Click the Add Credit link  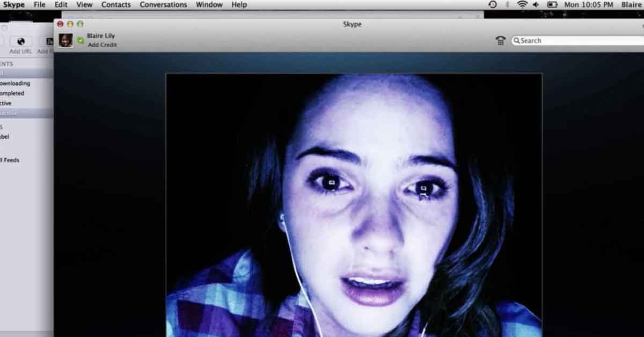point(102,45)
